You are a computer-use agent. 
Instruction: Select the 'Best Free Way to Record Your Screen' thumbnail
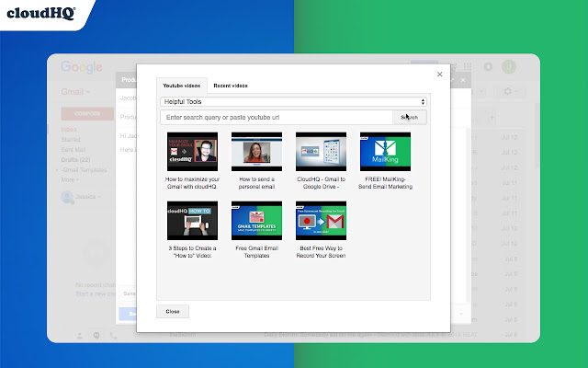[x=321, y=221]
